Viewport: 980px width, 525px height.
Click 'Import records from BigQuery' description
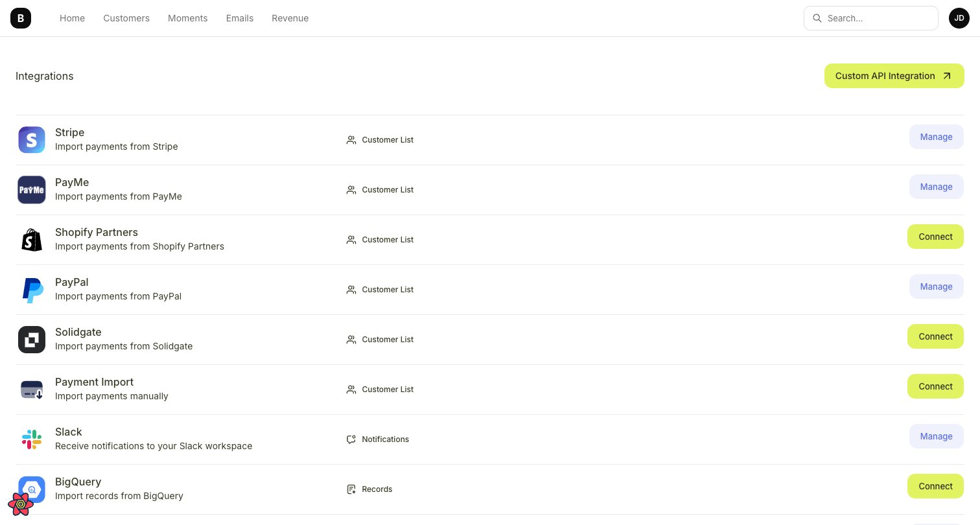tap(119, 496)
